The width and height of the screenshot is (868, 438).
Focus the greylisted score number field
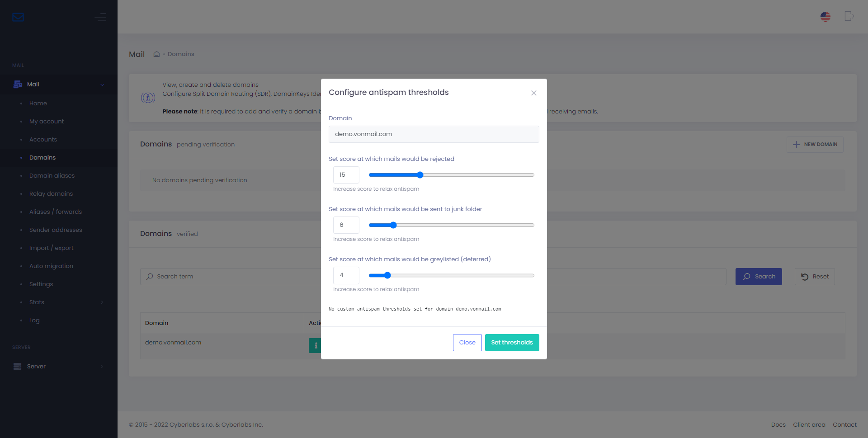tap(346, 275)
